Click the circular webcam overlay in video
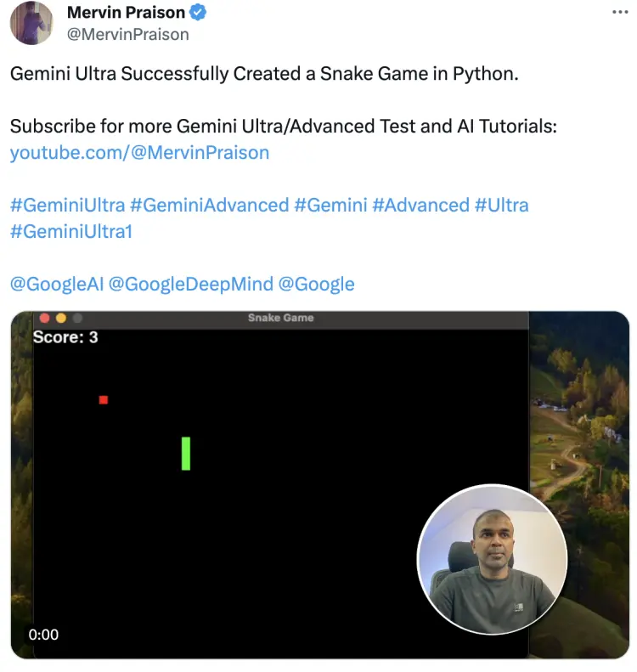637x672 pixels. tap(492, 559)
